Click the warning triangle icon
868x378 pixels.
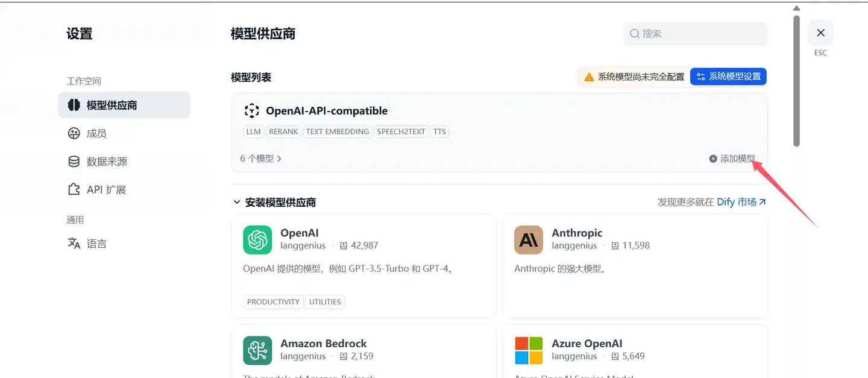point(589,77)
